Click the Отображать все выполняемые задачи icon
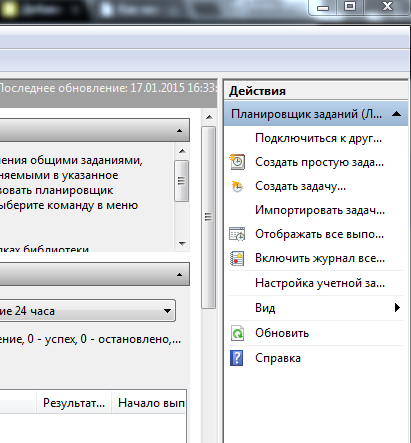Image resolution: width=411 pixels, height=443 pixels. 237,234
